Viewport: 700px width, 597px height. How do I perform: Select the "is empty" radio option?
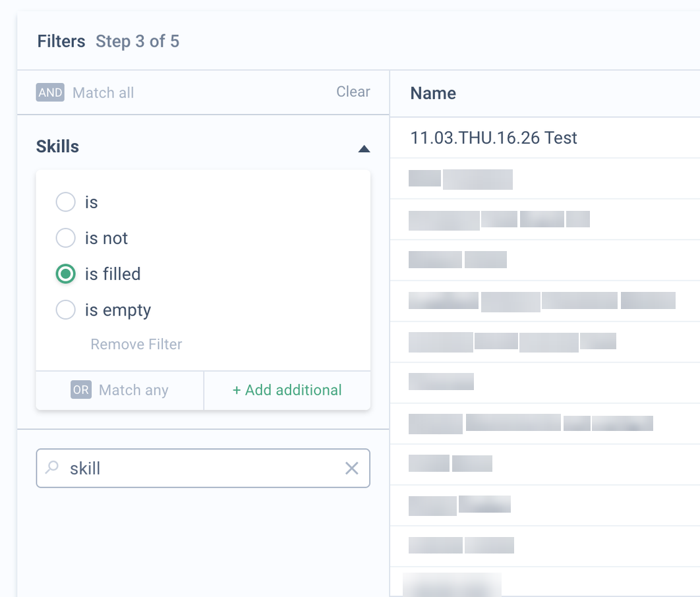pyautogui.click(x=66, y=310)
